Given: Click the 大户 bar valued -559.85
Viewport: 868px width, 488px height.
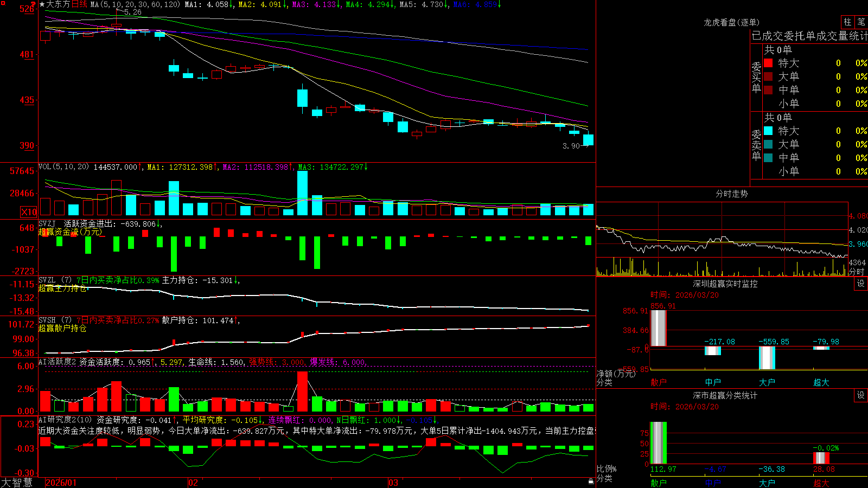Looking at the screenshot, I should 767,358.
